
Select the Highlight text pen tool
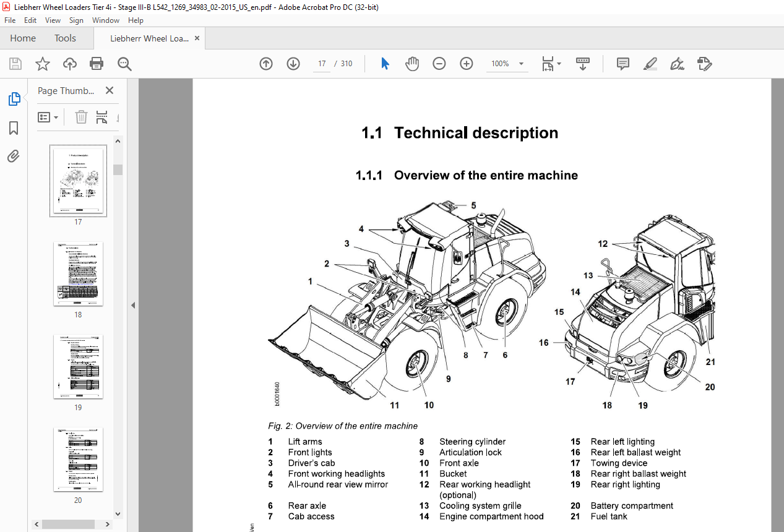click(x=650, y=64)
